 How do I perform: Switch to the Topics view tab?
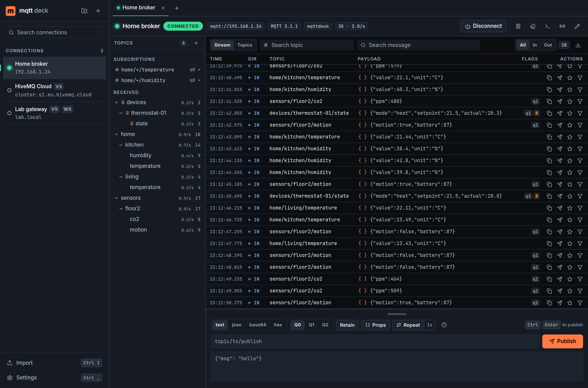(245, 45)
